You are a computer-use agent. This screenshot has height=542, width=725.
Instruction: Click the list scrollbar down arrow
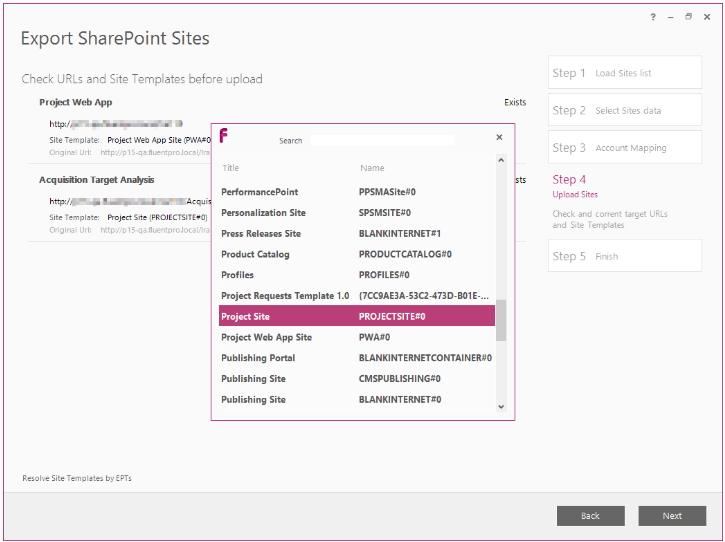coord(501,407)
